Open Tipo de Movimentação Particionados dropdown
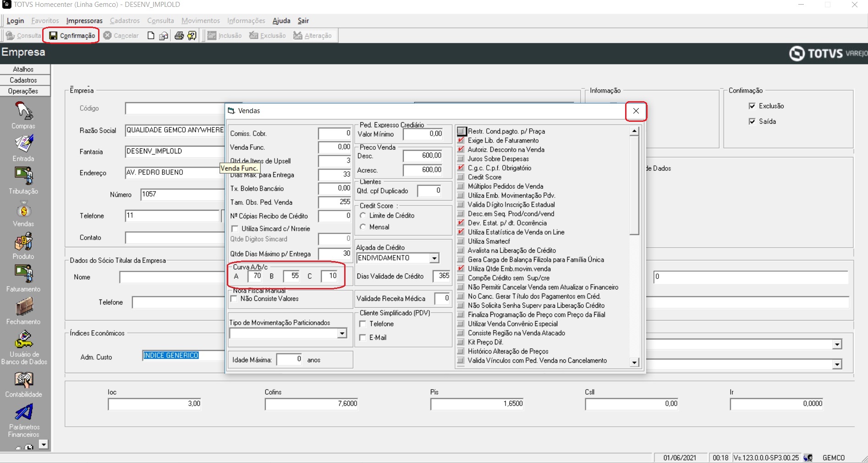 342,334
